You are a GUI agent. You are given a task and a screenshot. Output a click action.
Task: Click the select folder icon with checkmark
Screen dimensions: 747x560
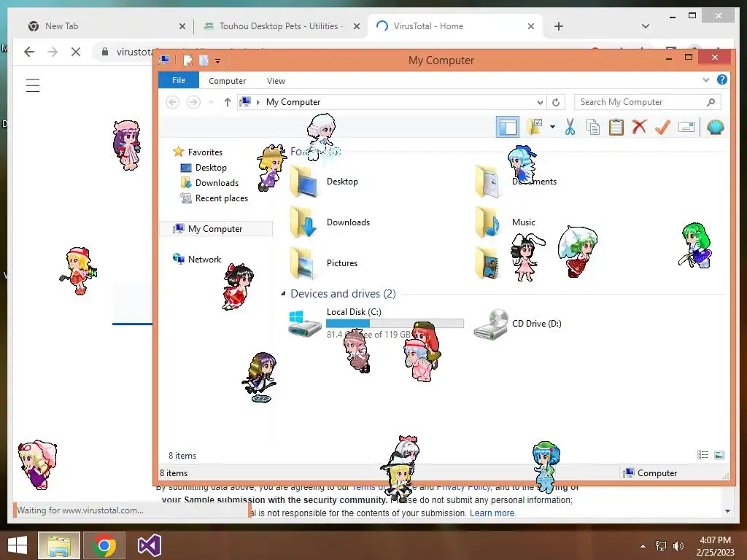point(535,127)
